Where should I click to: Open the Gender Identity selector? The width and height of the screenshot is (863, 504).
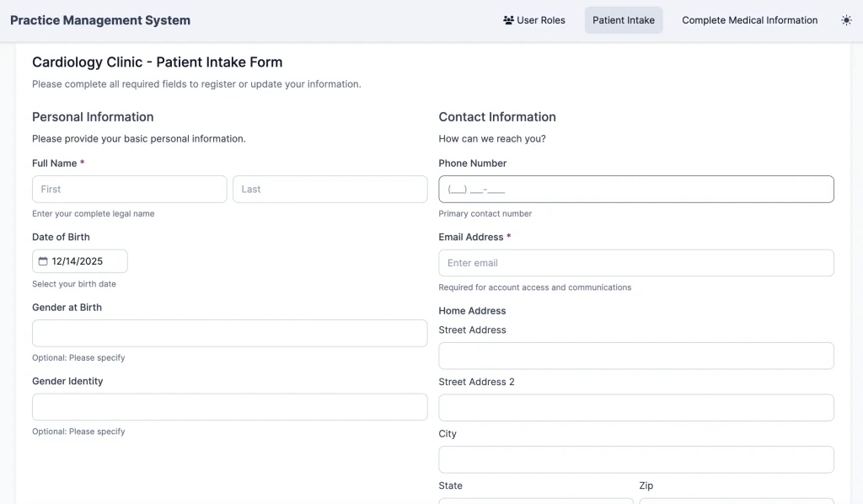pos(229,406)
